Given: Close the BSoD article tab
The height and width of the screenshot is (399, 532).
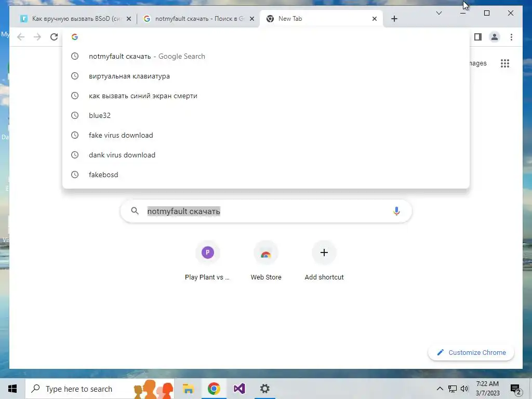Looking at the screenshot, I should [129, 19].
